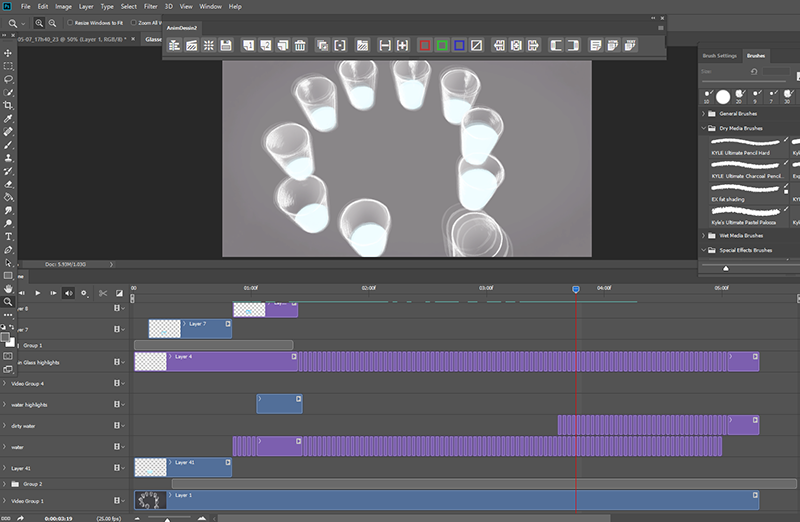The image size is (800, 522).
Task: Swap foreground and background colors
Action: (11, 327)
